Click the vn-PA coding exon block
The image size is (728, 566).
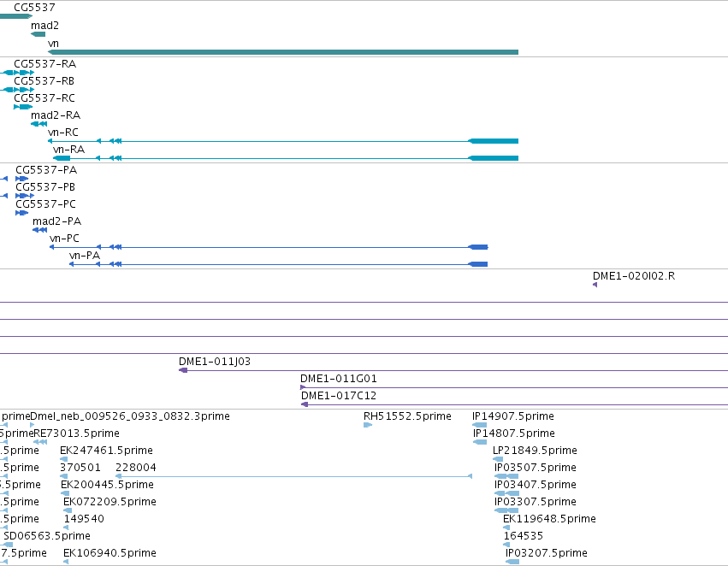click(x=477, y=264)
